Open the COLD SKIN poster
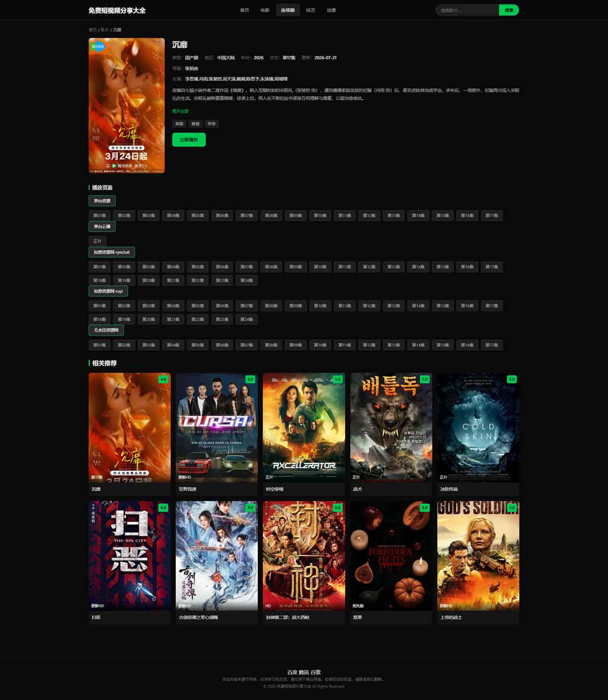The height and width of the screenshot is (700, 608). (478, 427)
